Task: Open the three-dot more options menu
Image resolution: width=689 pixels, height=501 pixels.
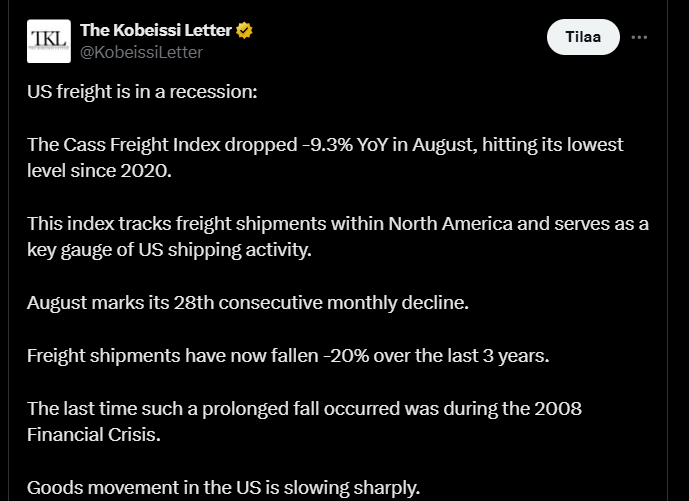Action: click(640, 38)
